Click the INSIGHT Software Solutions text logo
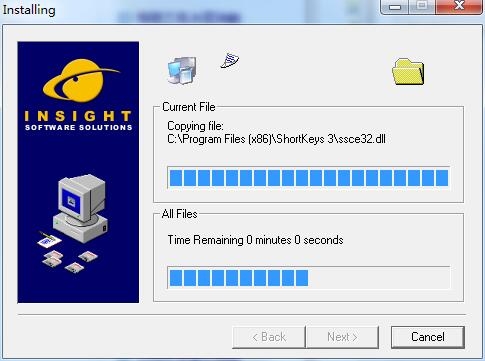The width and height of the screenshot is (485, 361). 78,120
